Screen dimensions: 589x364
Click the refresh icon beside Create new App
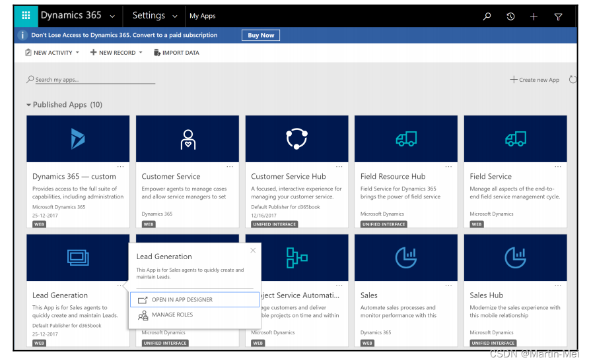coord(572,80)
